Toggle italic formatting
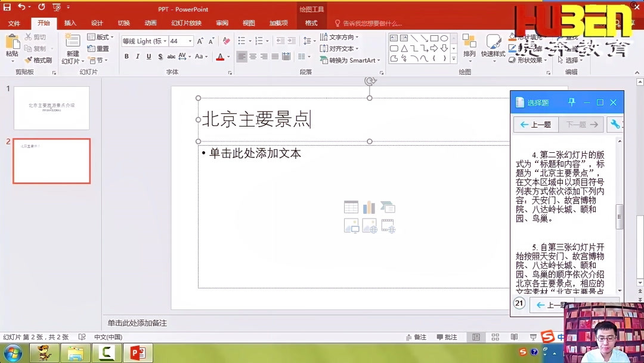Image resolution: width=644 pixels, height=363 pixels. click(x=138, y=55)
